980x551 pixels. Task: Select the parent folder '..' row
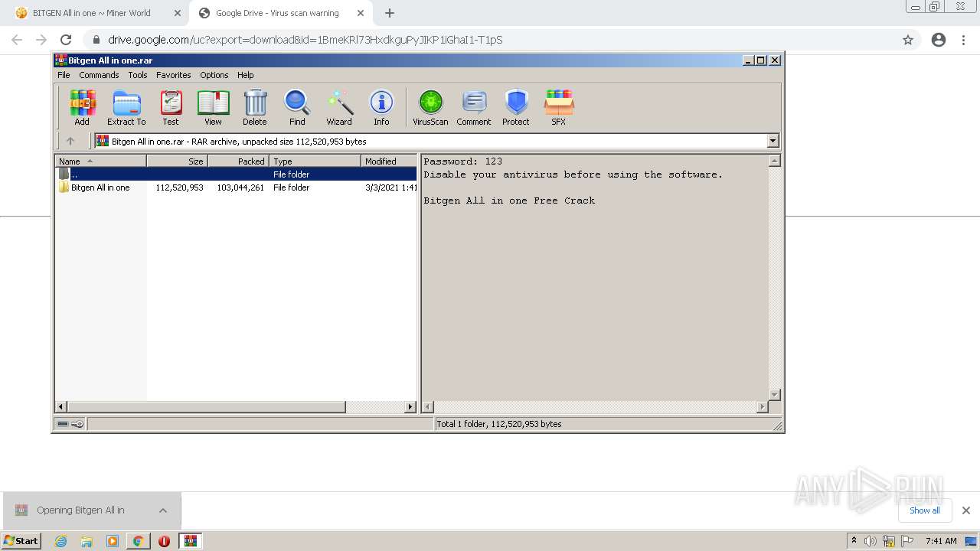[x=236, y=174]
